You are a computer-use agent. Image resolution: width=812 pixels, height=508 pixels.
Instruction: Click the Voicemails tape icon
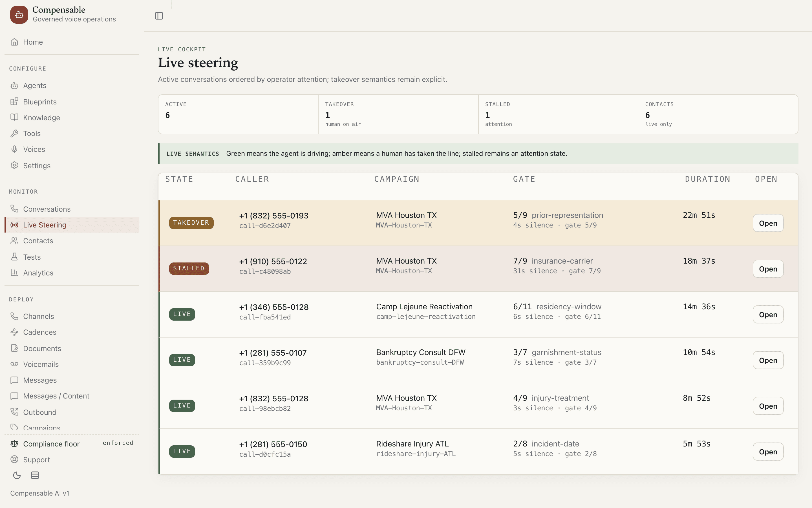coord(14,364)
